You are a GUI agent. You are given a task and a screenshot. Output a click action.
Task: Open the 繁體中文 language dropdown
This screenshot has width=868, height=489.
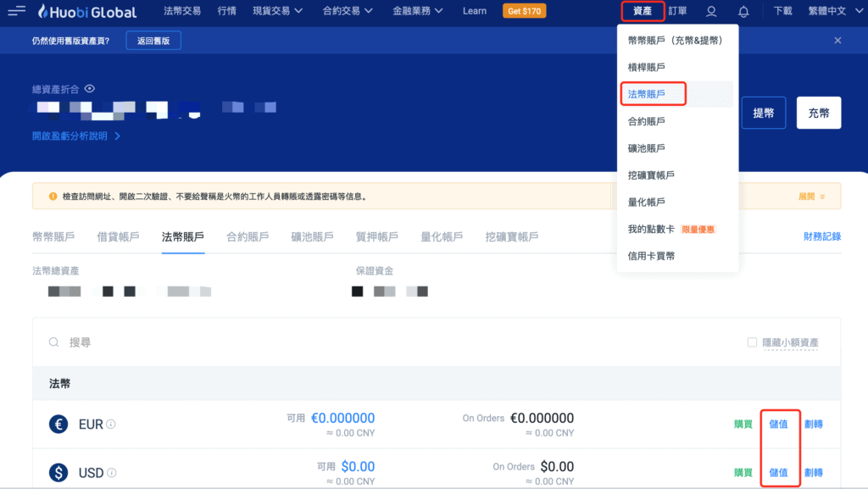(835, 11)
